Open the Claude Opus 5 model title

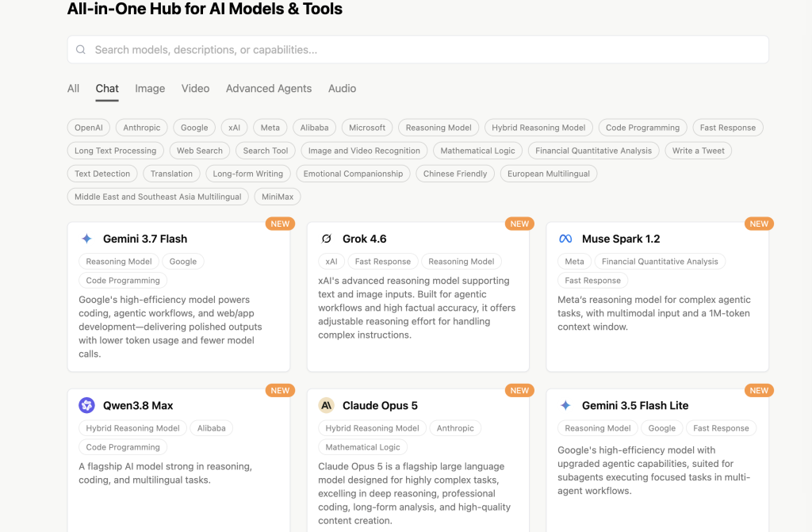pyautogui.click(x=380, y=406)
